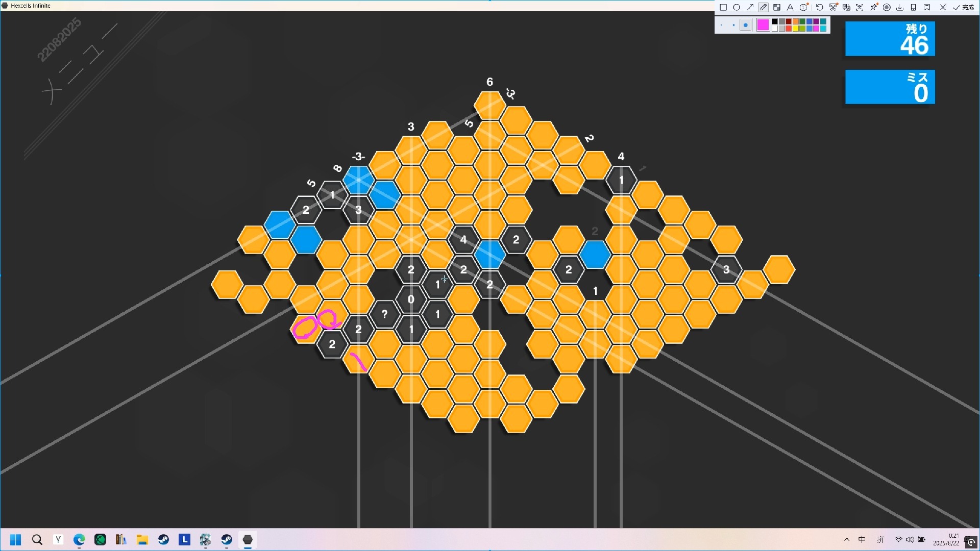Screen dimensions: 980x551
Task: Pick the dark red color swatch
Action: pyautogui.click(x=788, y=22)
